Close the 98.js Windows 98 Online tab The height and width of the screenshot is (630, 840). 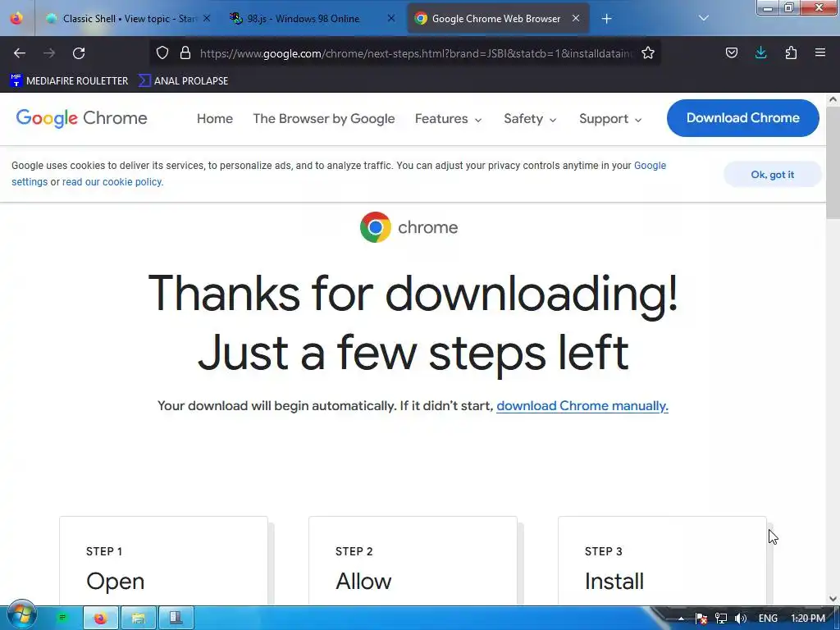[391, 18]
